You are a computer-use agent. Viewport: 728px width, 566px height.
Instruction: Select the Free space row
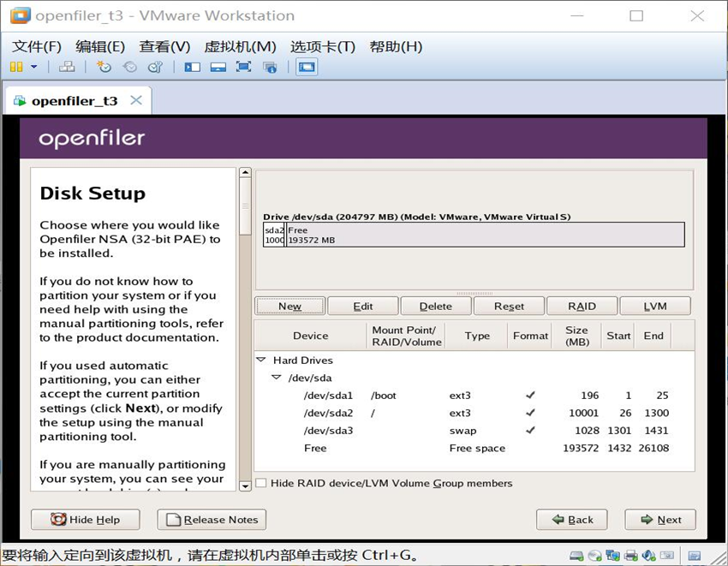pos(474,448)
